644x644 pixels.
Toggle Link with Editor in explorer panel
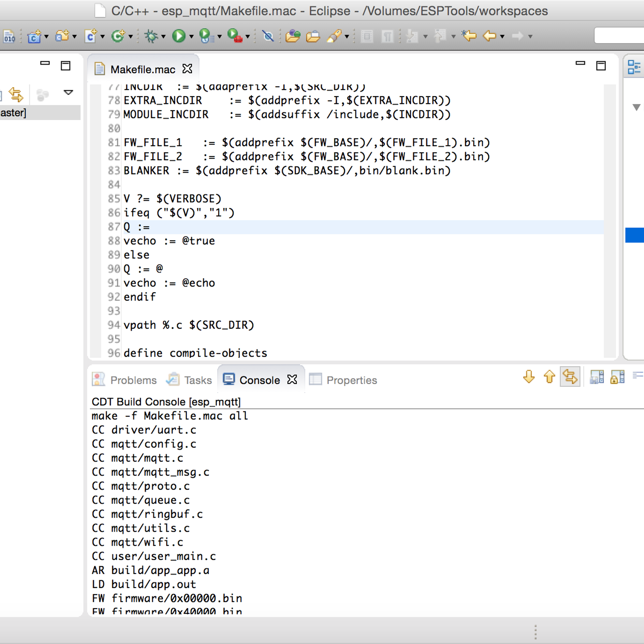click(x=16, y=95)
